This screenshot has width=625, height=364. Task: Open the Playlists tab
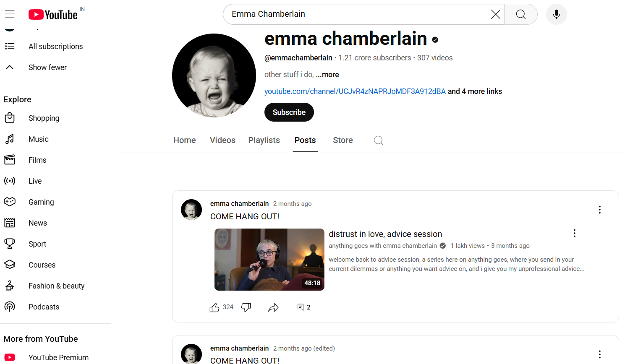(264, 140)
